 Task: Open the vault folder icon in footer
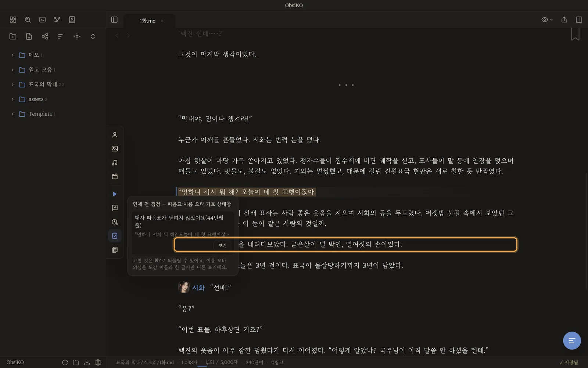tap(76, 362)
